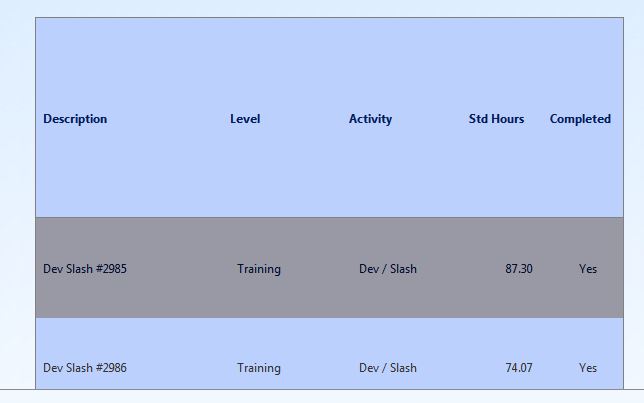
Task: Click Training level in the #2986 row
Action: pos(259,368)
